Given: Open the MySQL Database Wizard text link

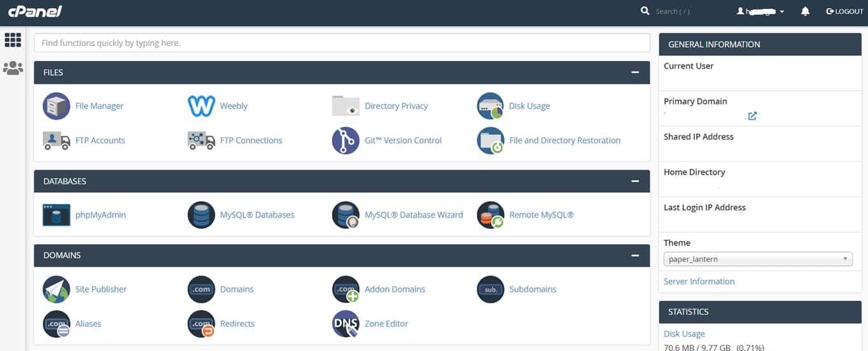Looking at the screenshot, I should (414, 215).
